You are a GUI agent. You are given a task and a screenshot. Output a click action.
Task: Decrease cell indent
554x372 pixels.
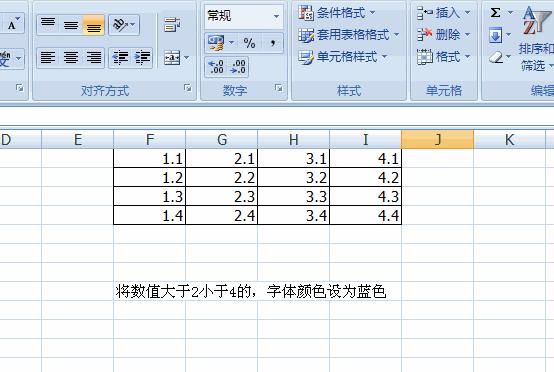[x=120, y=58]
